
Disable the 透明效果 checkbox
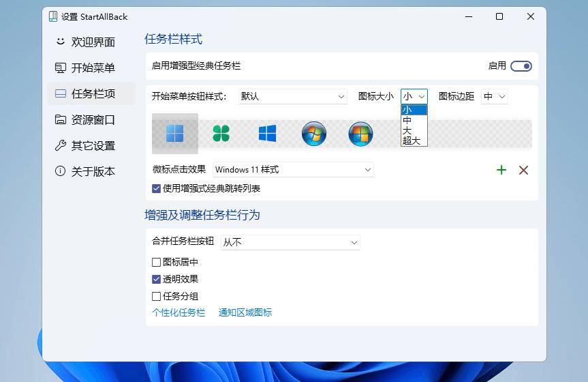coord(157,279)
